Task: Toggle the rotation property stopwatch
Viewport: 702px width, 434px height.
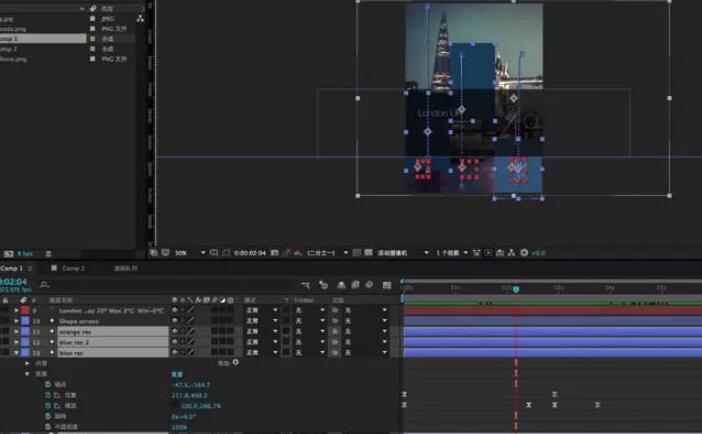Action: pos(48,417)
